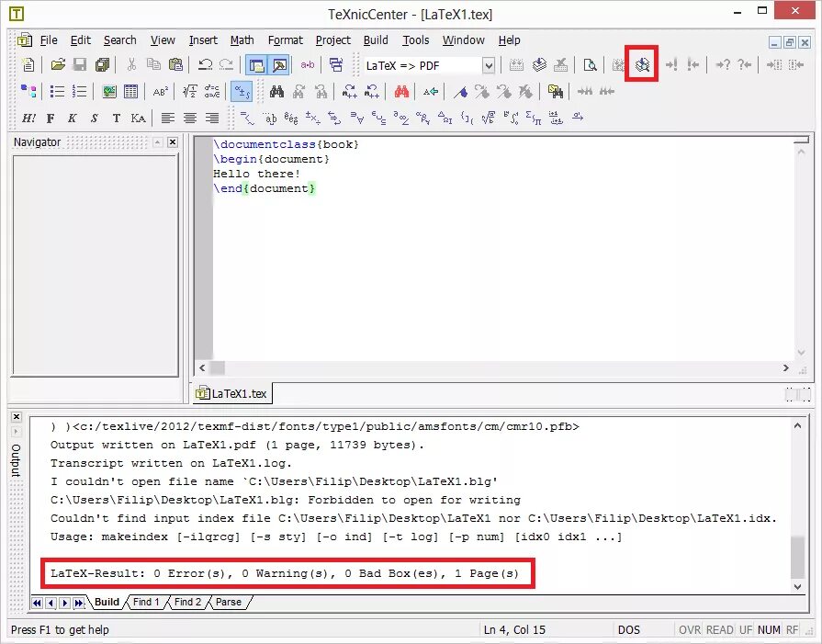This screenshot has height=644, width=822.
Task: Toggle the Output view toolbar button
Action: (x=279, y=65)
